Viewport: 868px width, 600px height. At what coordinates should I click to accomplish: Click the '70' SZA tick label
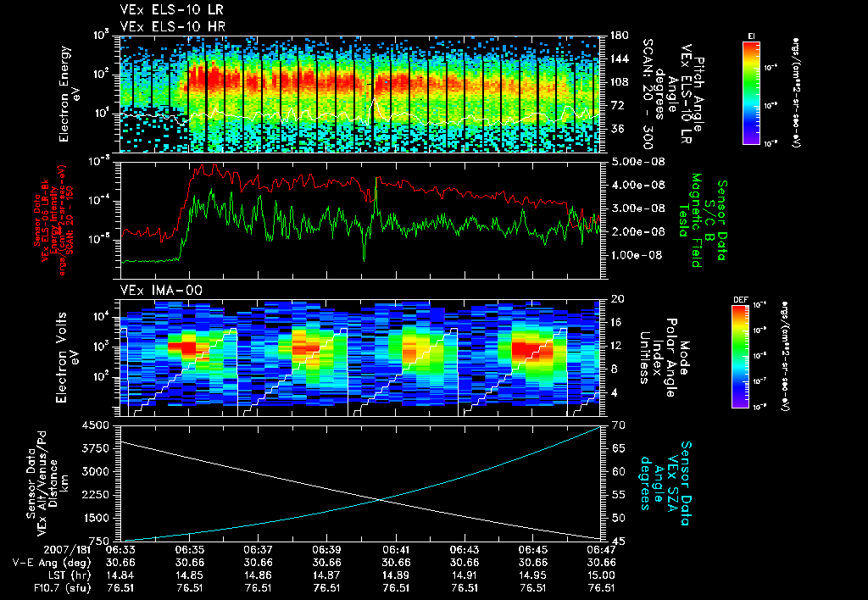point(618,425)
